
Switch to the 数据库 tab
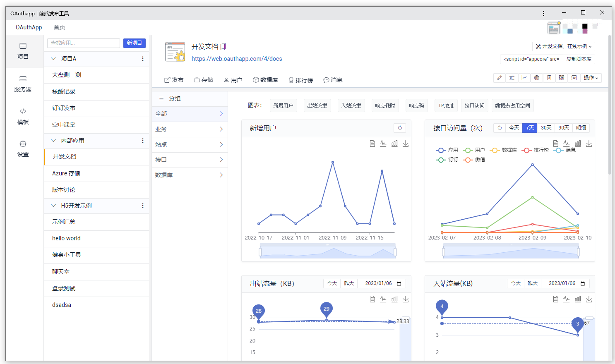265,80
